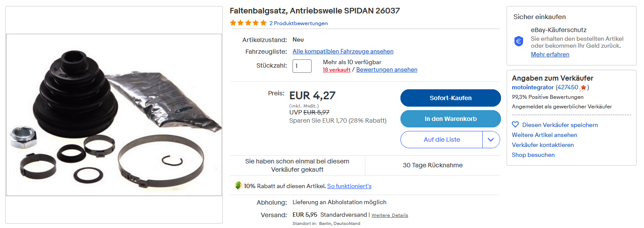Click the 18 verkauft link
This screenshot has height=228, width=644.
tap(336, 70)
